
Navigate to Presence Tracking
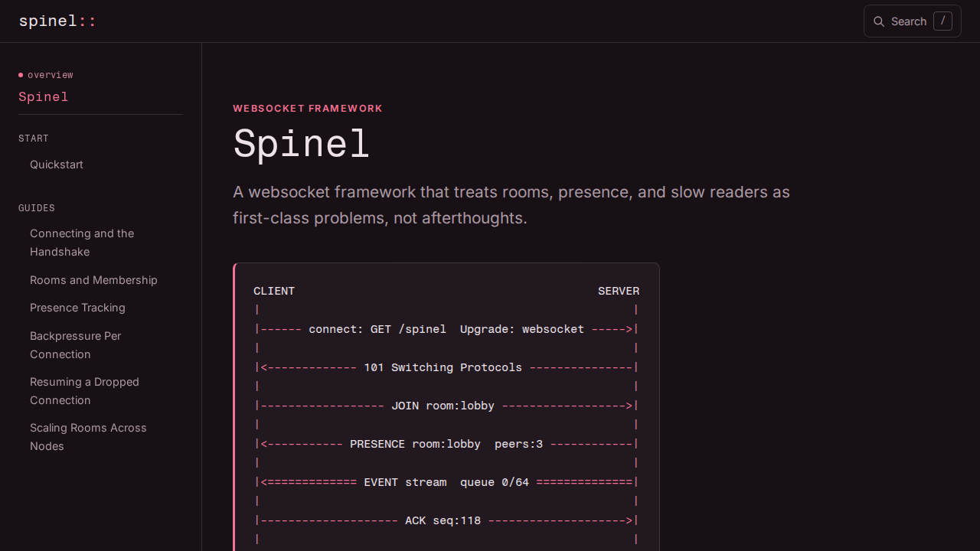coord(77,308)
